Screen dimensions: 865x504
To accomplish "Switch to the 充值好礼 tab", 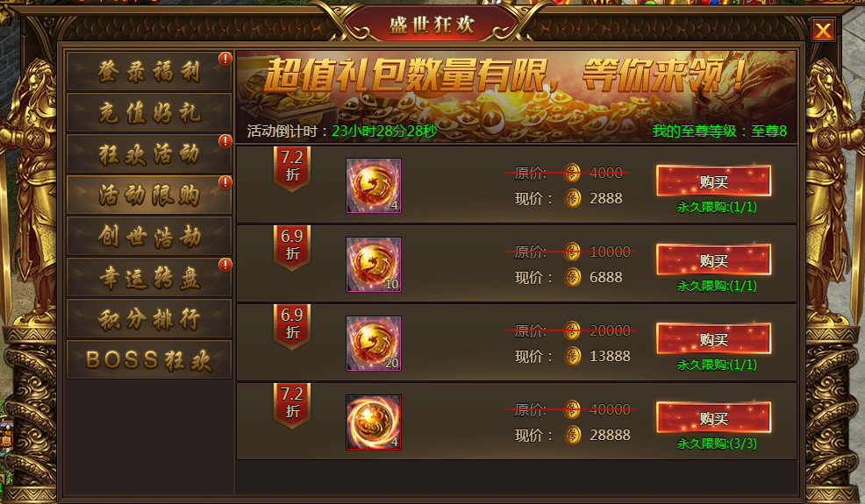I will [149, 112].
